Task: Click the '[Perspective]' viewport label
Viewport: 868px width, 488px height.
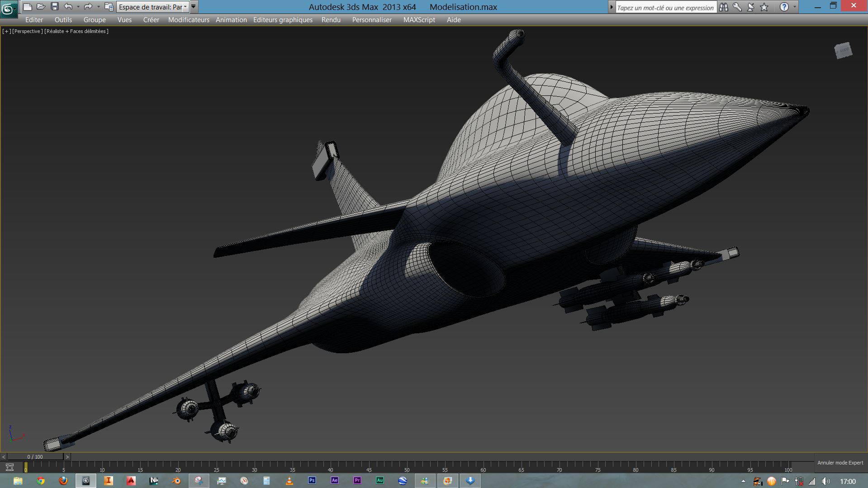Action: [28, 31]
